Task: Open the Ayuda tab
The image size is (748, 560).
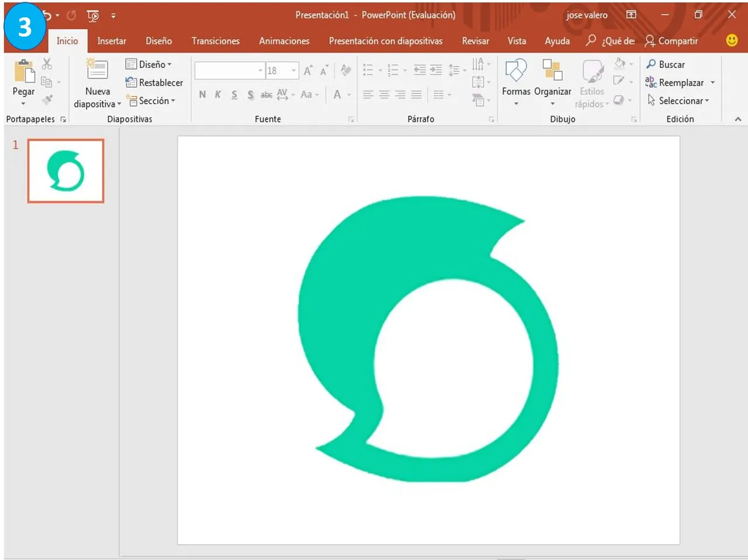Action: pos(557,41)
